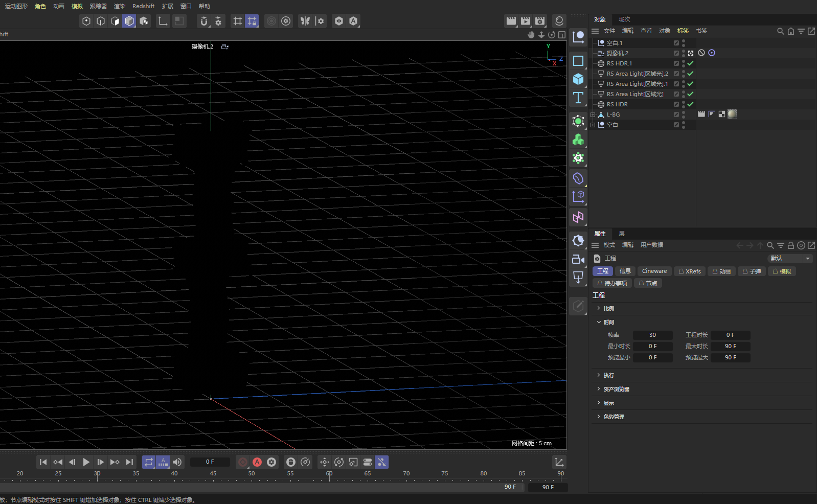Click the 帧率 field showing 30
This screenshot has width=817, height=504.
652,335
